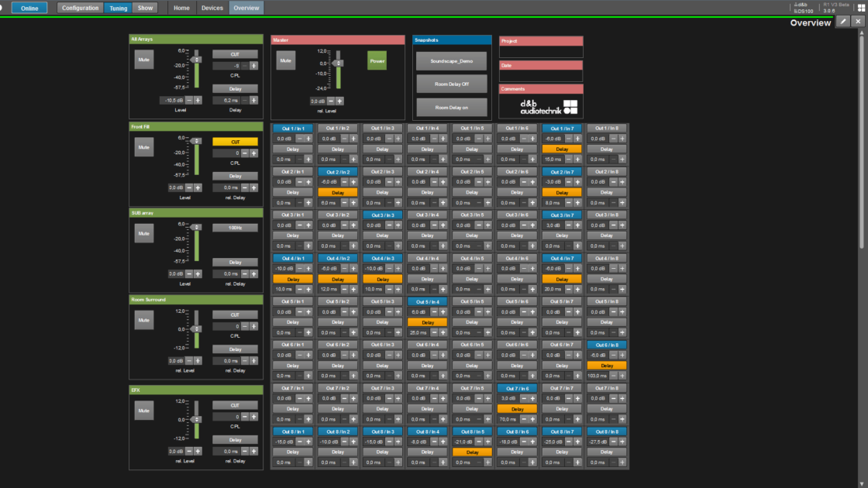The image size is (868, 488).
Task: Decrease Out 5 / In 4 delay time minus
Action: (435, 333)
